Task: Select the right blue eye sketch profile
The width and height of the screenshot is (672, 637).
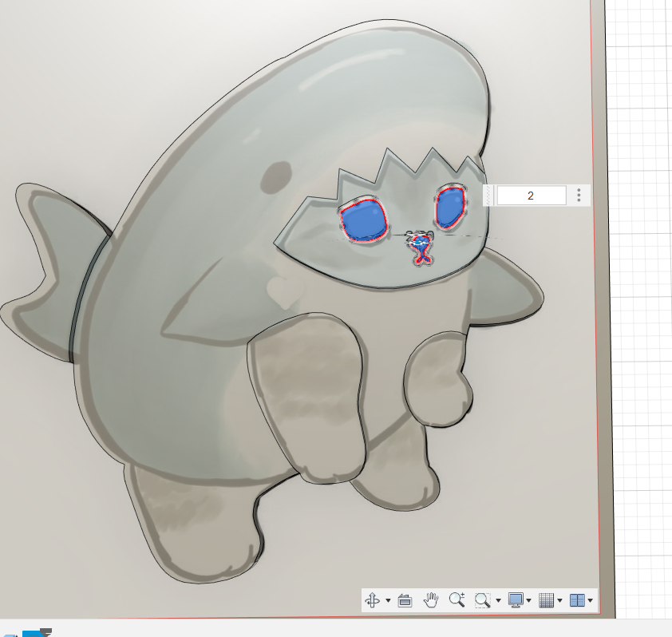Action: (x=450, y=206)
